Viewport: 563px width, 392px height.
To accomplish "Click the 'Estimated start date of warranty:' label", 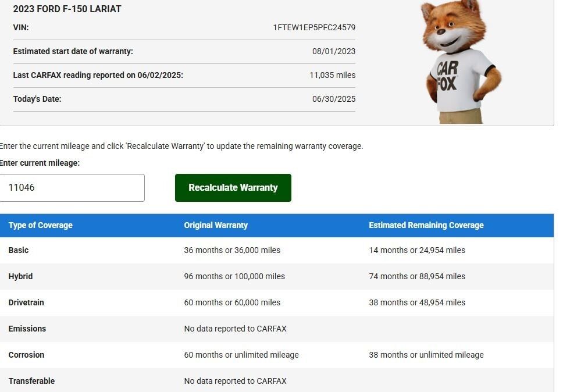I will [x=73, y=51].
